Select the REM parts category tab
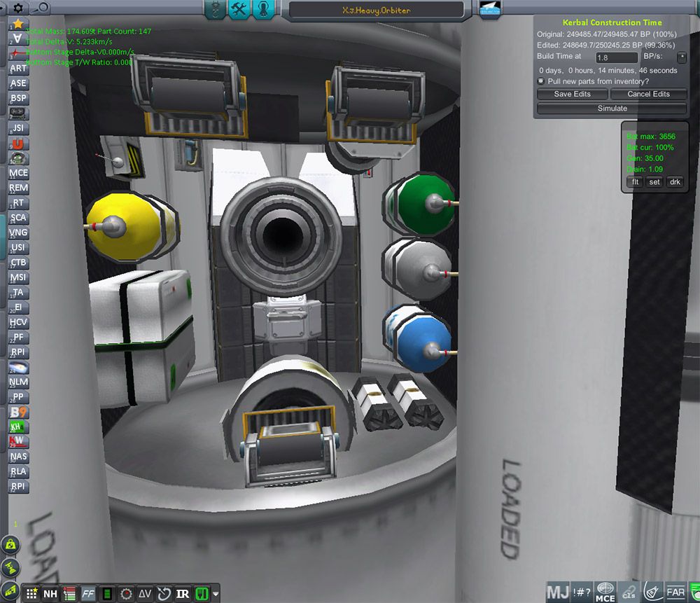 (x=18, y=188)
